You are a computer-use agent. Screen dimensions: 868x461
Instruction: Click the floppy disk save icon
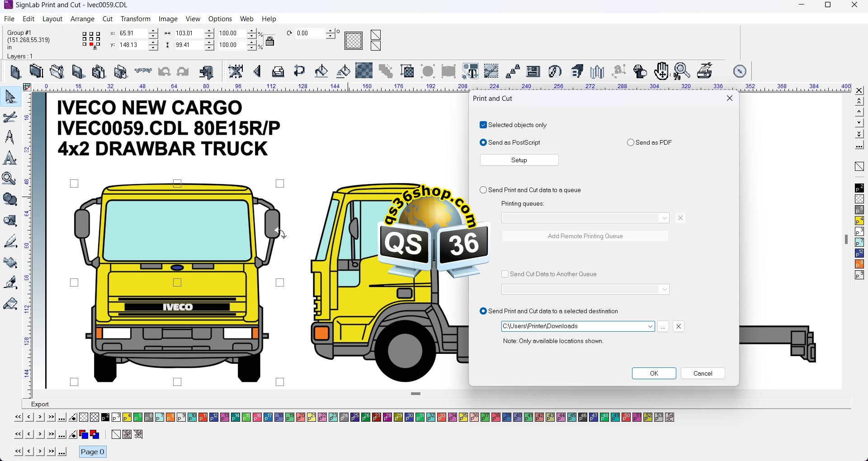[78, 72]
